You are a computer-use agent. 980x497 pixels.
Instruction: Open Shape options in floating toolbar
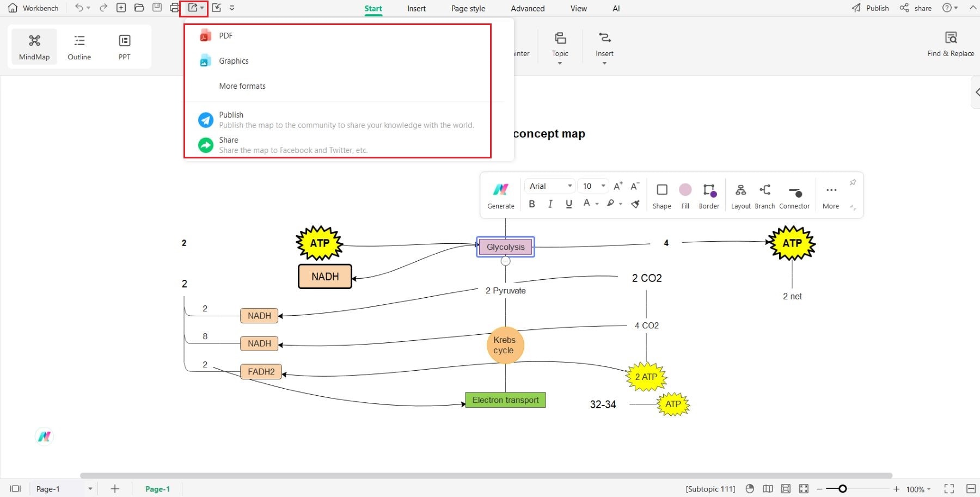point(662,196)
